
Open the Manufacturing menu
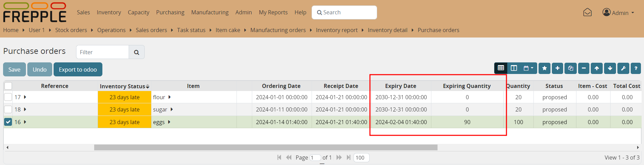point(210,12)
